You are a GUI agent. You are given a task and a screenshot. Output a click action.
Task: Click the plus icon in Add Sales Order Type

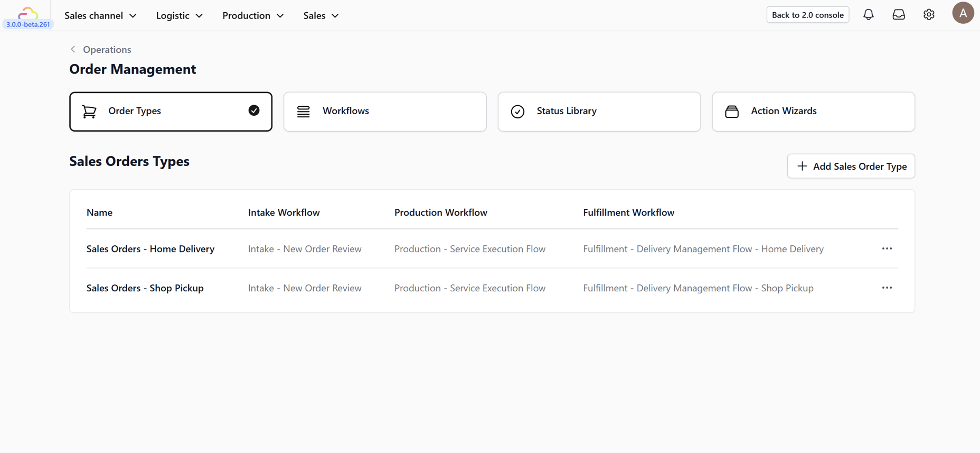coord(802,166)
